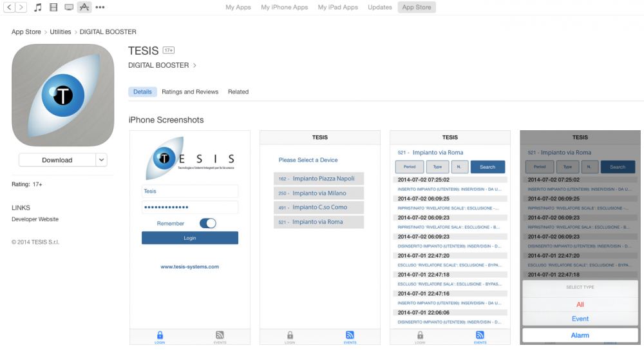Click the back navigation arrow
The width and height of the screenshot is (644, 350).
[x=10, y=7]
